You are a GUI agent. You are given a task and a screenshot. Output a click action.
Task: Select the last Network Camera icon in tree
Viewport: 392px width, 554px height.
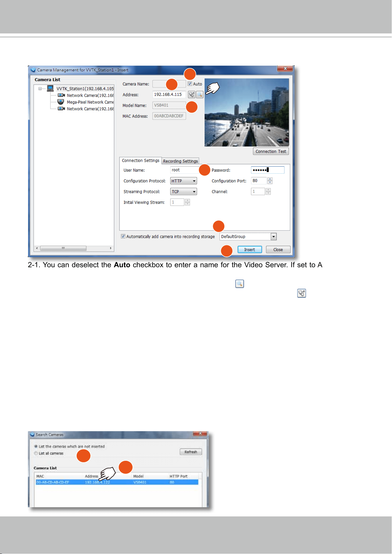[61, 109]
